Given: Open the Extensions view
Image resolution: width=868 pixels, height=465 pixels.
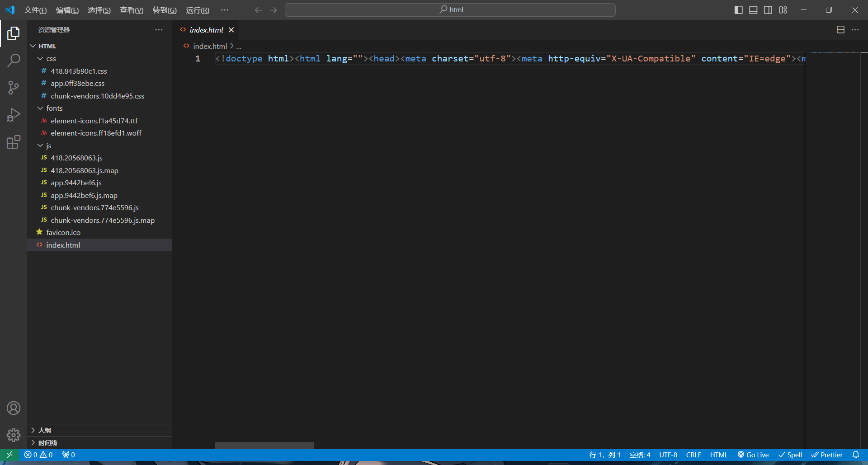Looking at the screenshot, I should (x=14, y=142).
